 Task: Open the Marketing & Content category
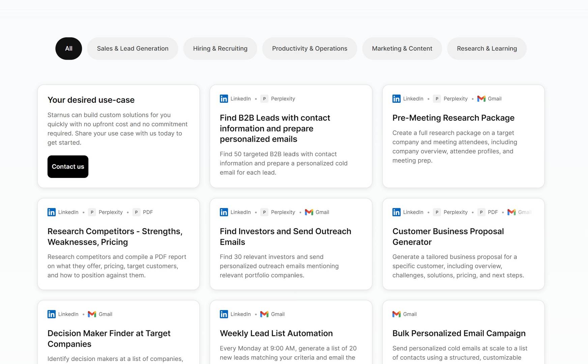pyautogui.click(x=402, y=49)
